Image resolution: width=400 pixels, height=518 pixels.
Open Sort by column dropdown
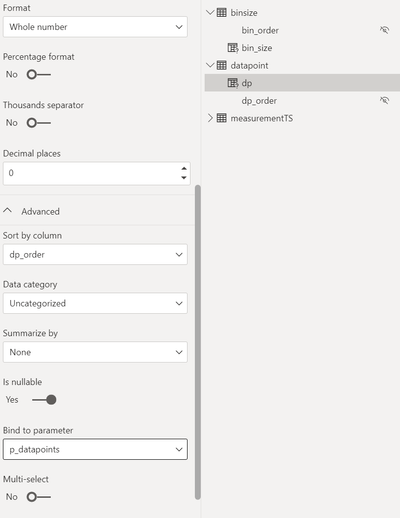point(95,255)
